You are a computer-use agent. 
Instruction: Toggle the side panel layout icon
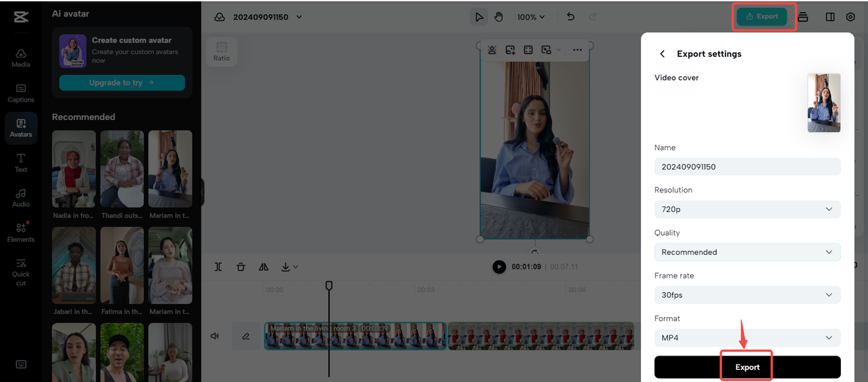[x=830, y=17]
